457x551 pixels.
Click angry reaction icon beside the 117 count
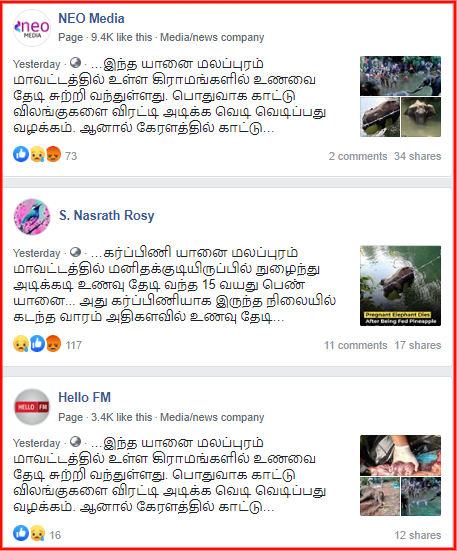click(53, 344)
